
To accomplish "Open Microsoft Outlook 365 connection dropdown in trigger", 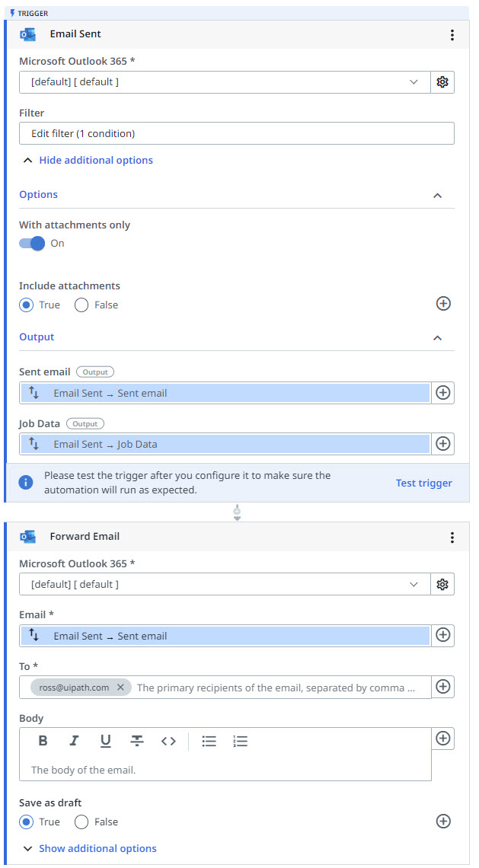I will tap(225, 82).
